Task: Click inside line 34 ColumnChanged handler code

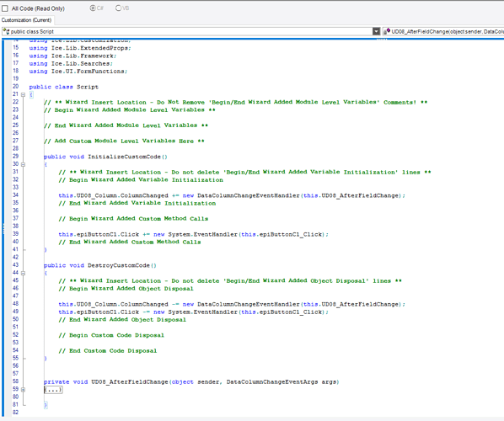Action: click(232, 195)
